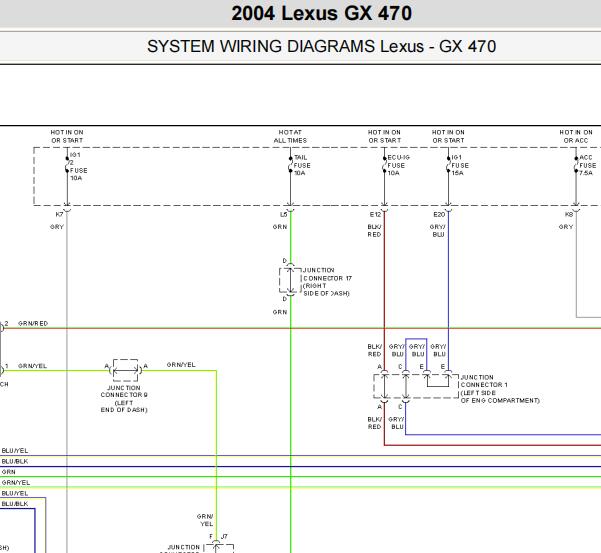
Task: Click "GRY/BLU" label below Junction Connector 1
Action: 396,423
